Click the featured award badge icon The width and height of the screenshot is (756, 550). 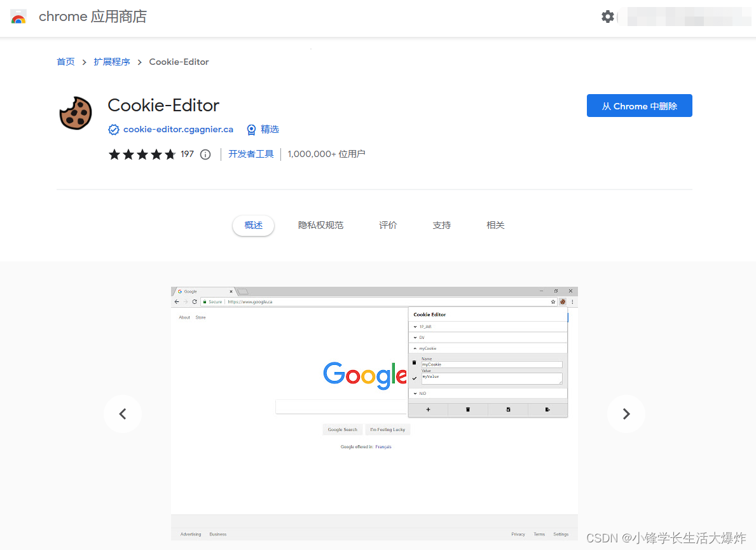pyautogui.click(x=251, y=130)
